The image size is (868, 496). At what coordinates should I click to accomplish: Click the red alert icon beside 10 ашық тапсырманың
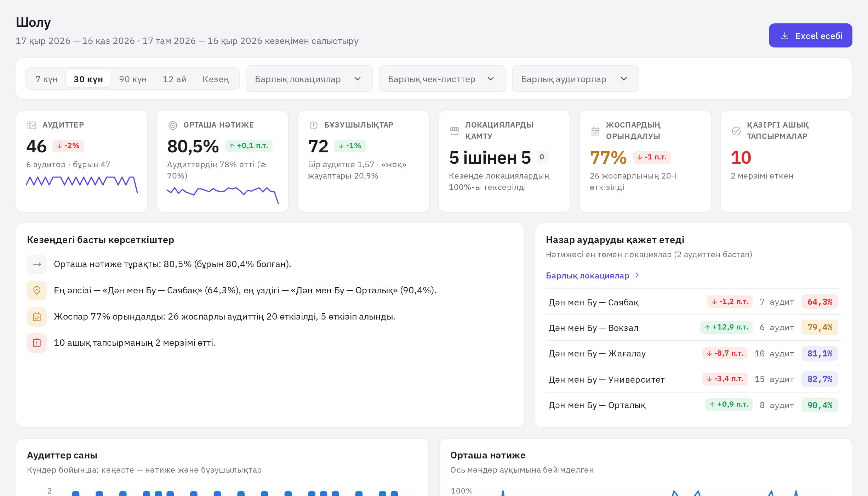click(x=37, y=343)
